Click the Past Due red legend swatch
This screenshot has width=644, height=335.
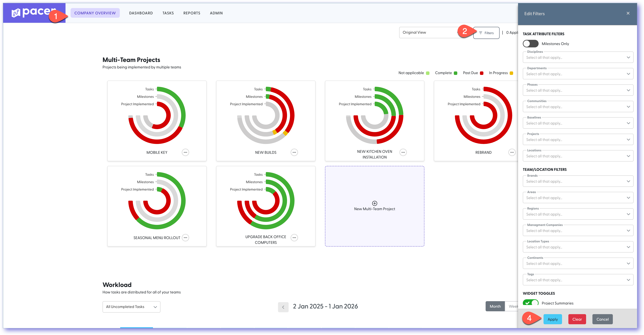point(481,73)
